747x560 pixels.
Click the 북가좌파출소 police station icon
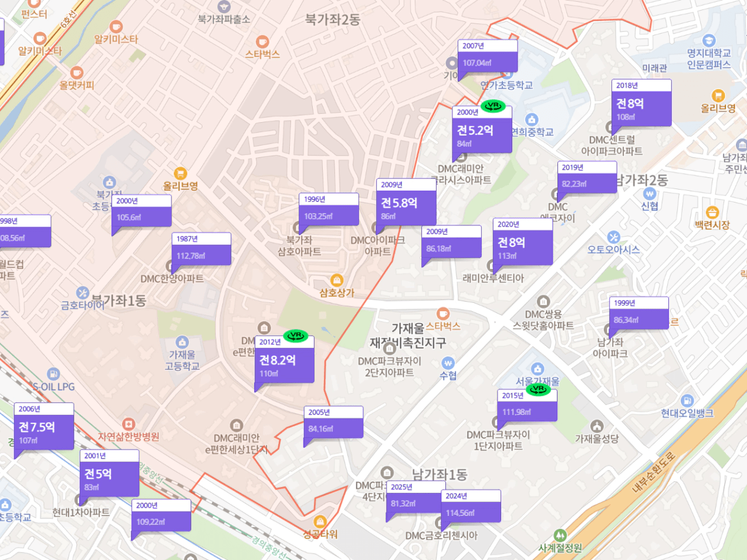click(224, 6)
